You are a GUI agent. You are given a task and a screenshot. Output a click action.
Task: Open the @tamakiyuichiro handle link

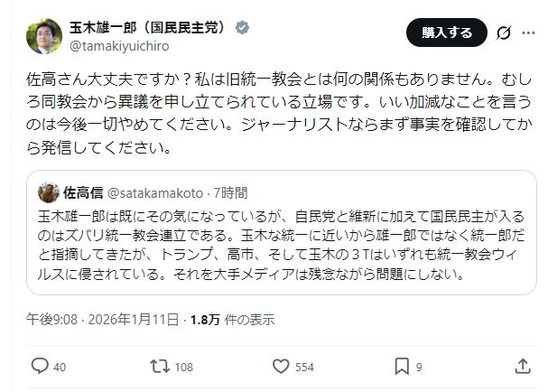[x=121, y=45]
